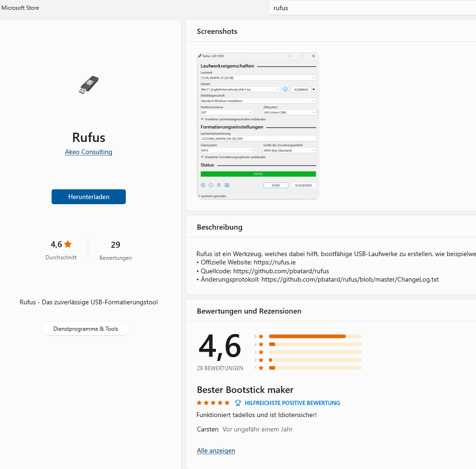Click the large 4,6 rating number
This screenshot has height=469, width=476.
220,346
